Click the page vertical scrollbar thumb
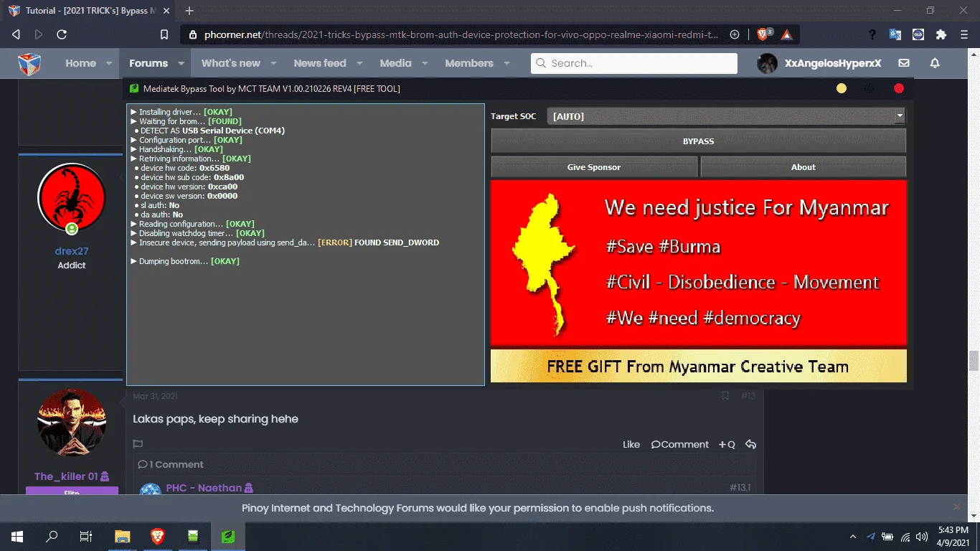Viewport: 980px width, 551px height. tap(974, 360)
